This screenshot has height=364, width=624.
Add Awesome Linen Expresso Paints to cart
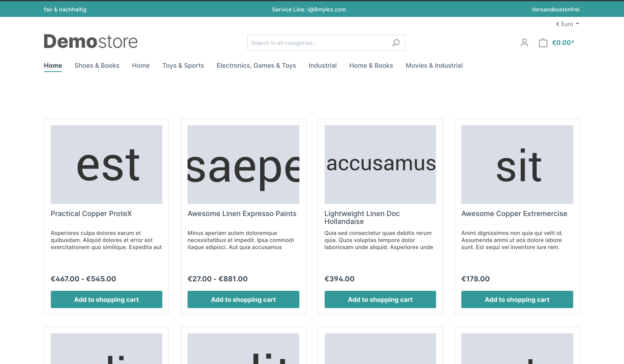tap(243, 299)
